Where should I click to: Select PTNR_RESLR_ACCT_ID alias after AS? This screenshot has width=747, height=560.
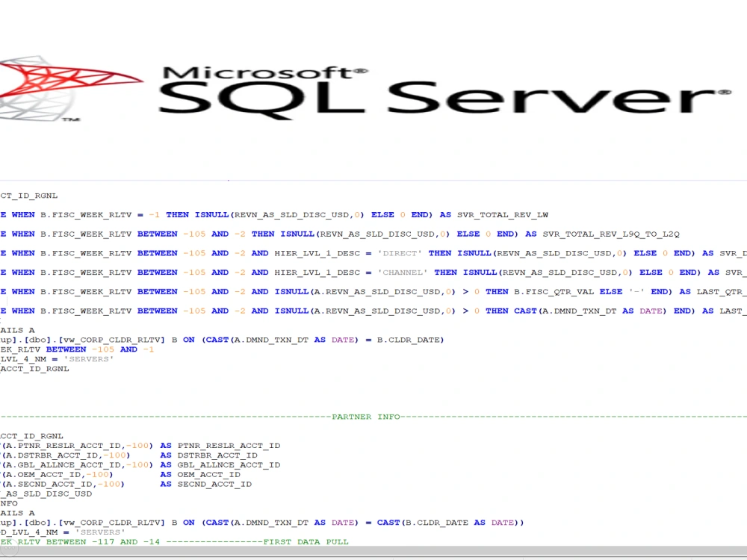229,446
